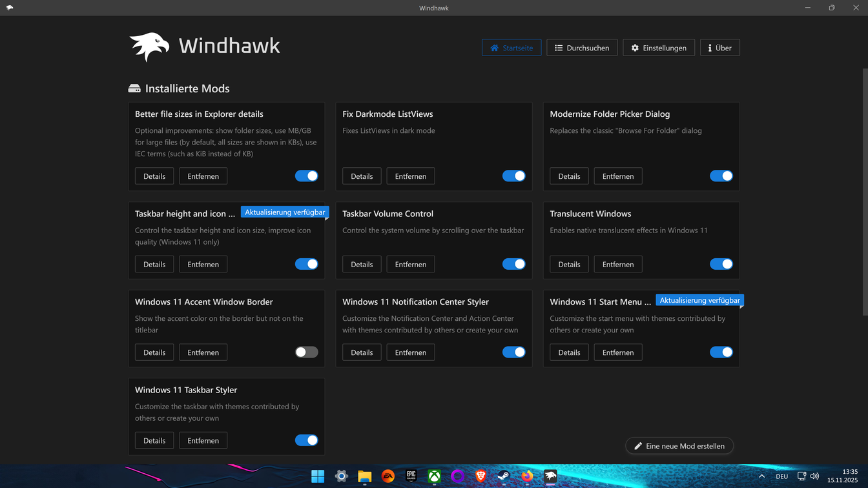This screenshot has width=868, height=488.
Task: Toggle Windows 11 Notification Center Styler switch
Action: [x=513, y=352]
